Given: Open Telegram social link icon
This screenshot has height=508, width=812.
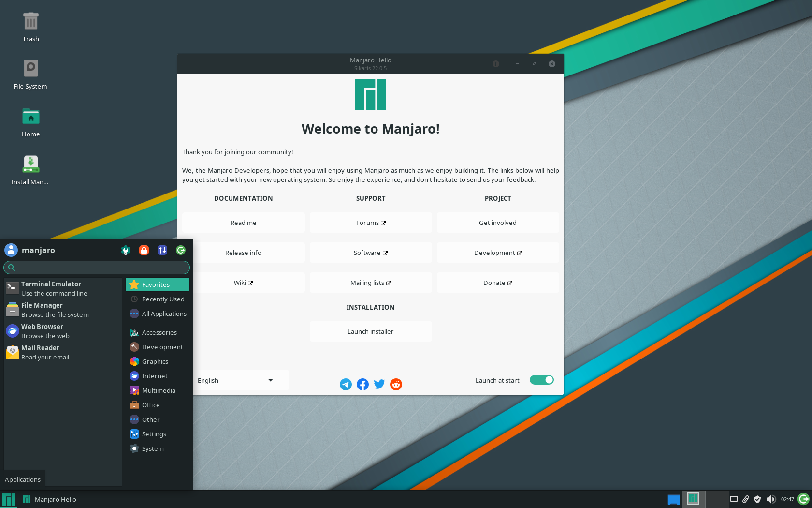Looking at the screenshot, I should (x=346, y=384).
